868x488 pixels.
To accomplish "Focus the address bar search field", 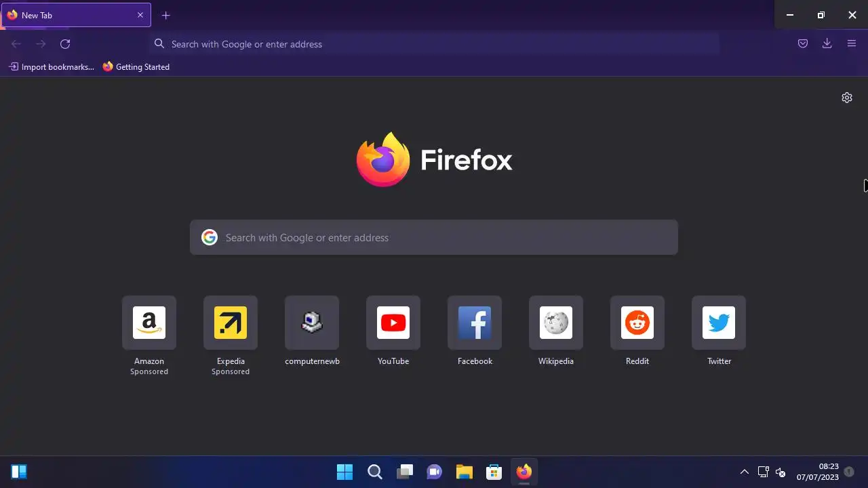I will (434, 44).
